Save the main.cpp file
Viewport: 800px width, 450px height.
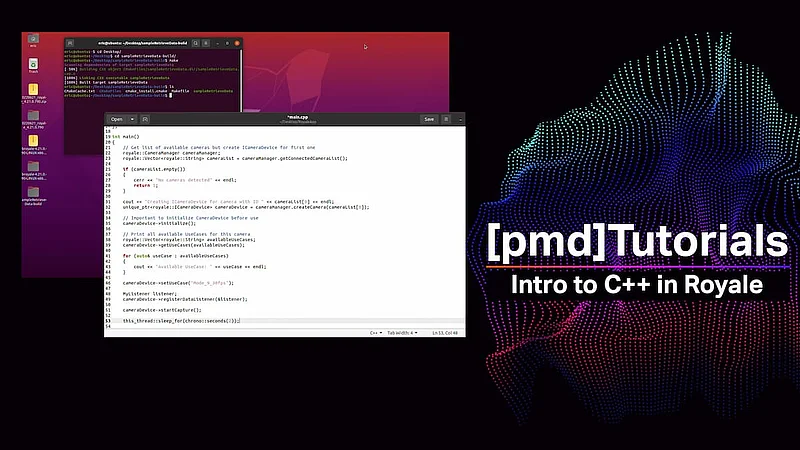click(429, 119)
